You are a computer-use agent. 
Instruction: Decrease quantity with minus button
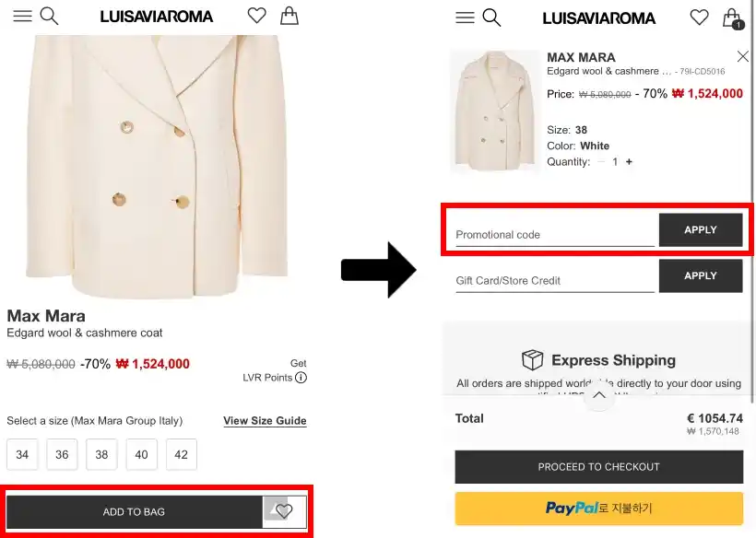coord(601,162)
